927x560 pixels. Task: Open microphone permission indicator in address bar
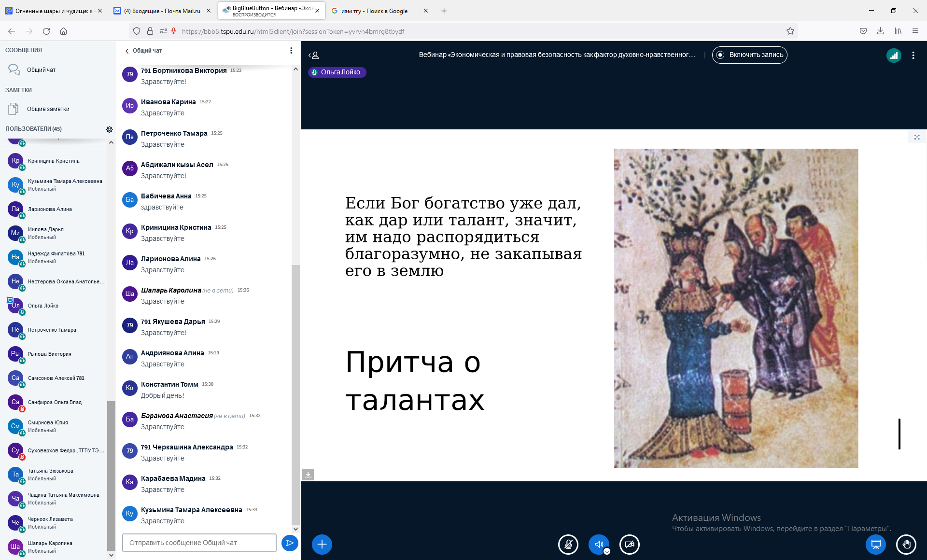point(173,31)
